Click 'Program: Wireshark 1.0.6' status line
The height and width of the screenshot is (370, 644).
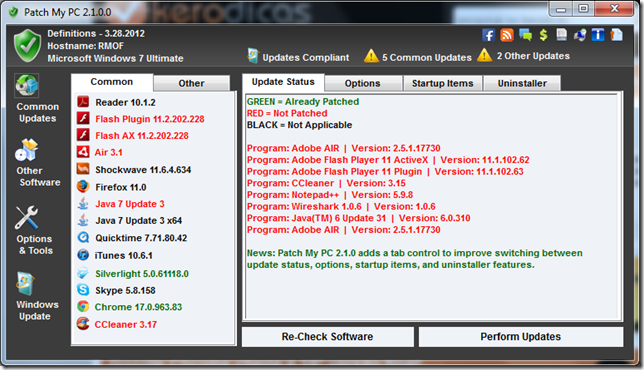pos(341,207)
